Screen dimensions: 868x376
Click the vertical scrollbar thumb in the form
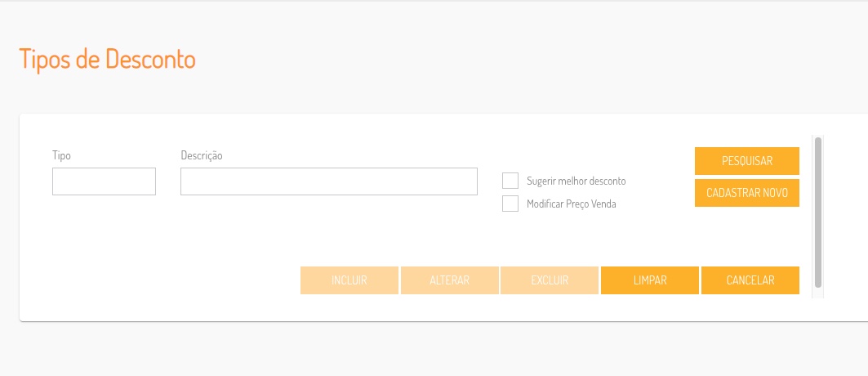(818, 213)
